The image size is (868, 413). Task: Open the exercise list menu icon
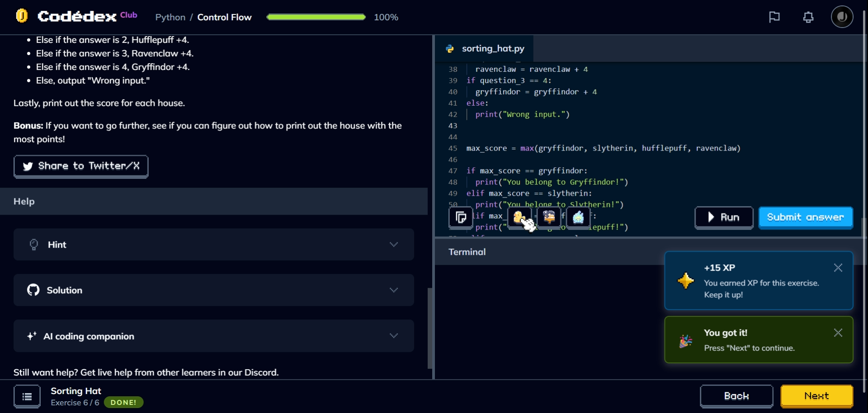coord(27,396)
